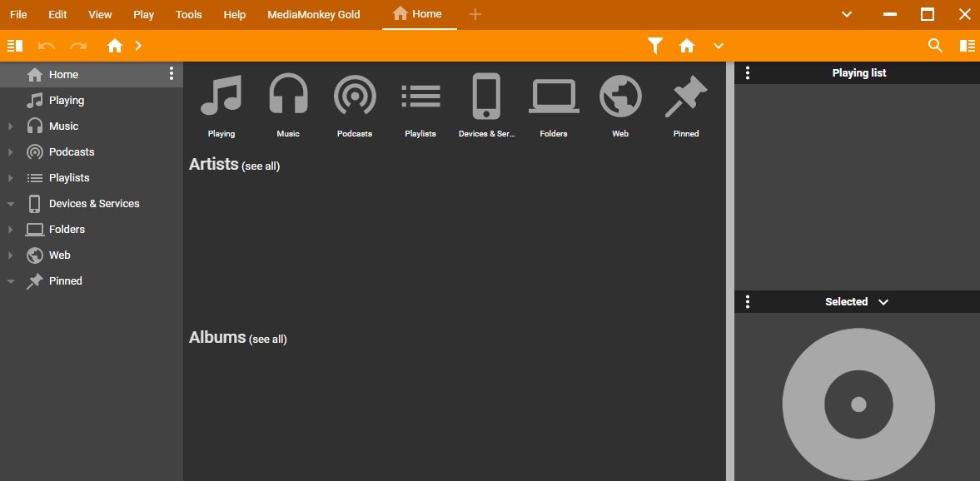Open the MediaMonkey Gold menu

pyautogui.click(x=314, y=14)
